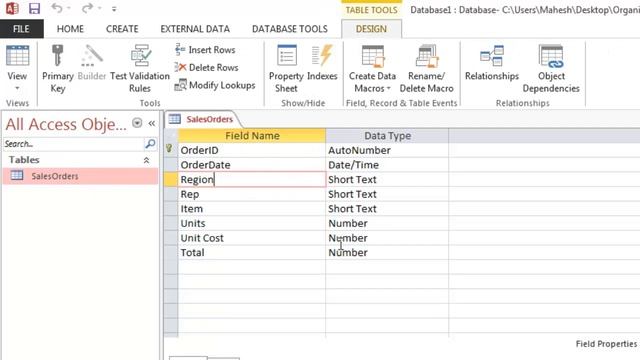
Task: Click the Rep field name cell
Action: coord(252,194)
